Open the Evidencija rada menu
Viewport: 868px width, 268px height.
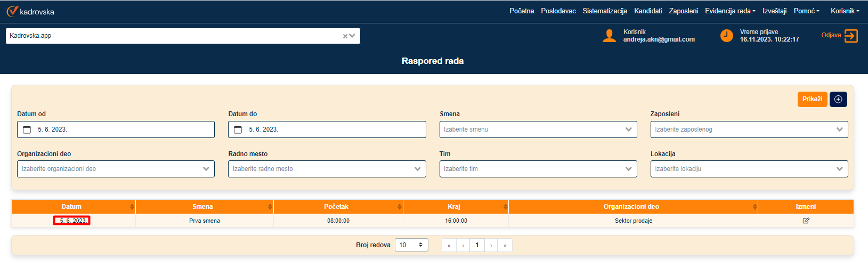click(729, 11)
